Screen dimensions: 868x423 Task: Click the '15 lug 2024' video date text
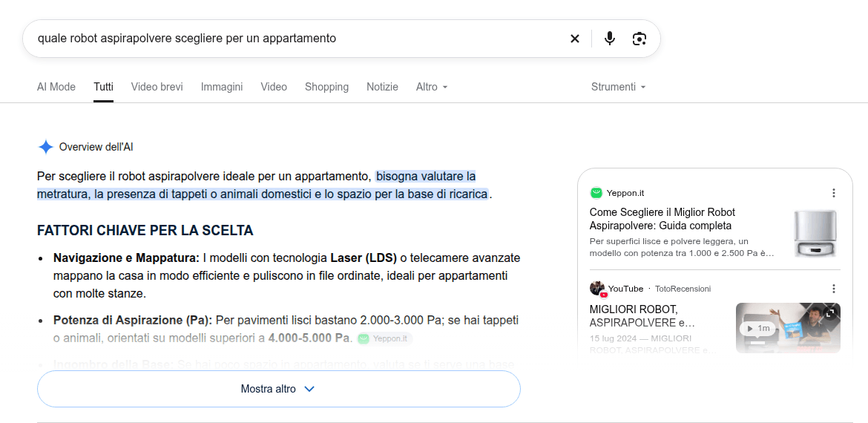coord(612,338)
